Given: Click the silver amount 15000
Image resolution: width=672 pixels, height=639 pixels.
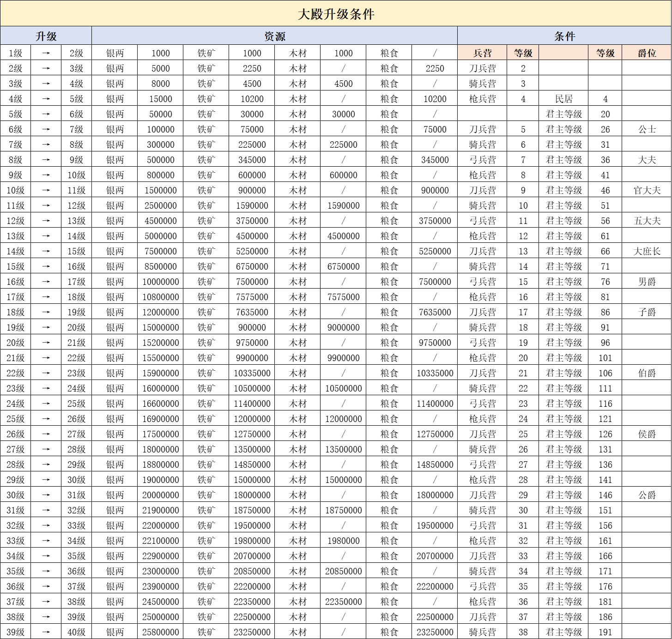Looking at the screenshot, I should [160, 99].
